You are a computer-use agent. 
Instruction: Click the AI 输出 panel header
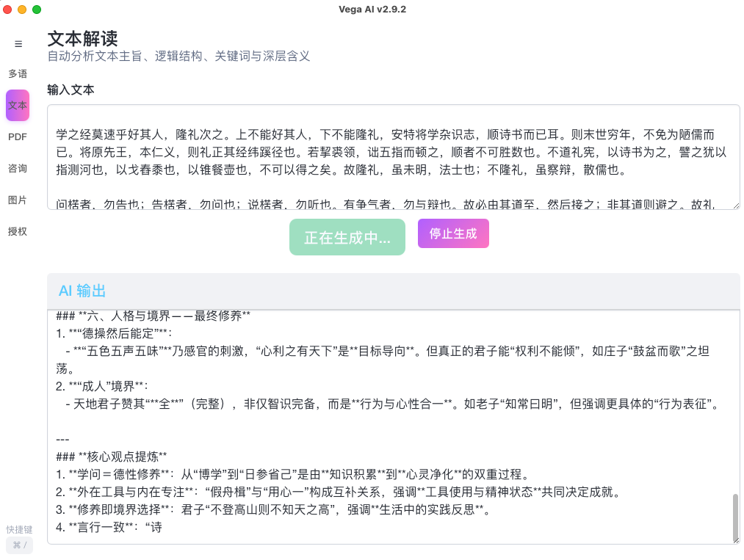tap(82, 291)
